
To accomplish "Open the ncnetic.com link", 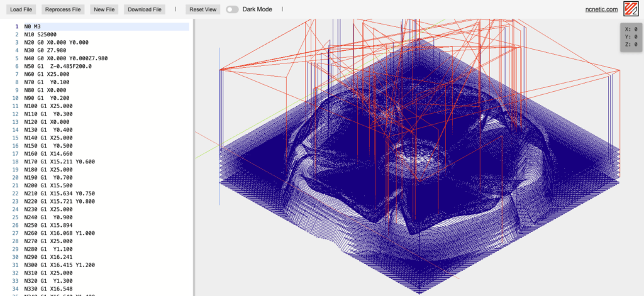I will pos(601,9).
